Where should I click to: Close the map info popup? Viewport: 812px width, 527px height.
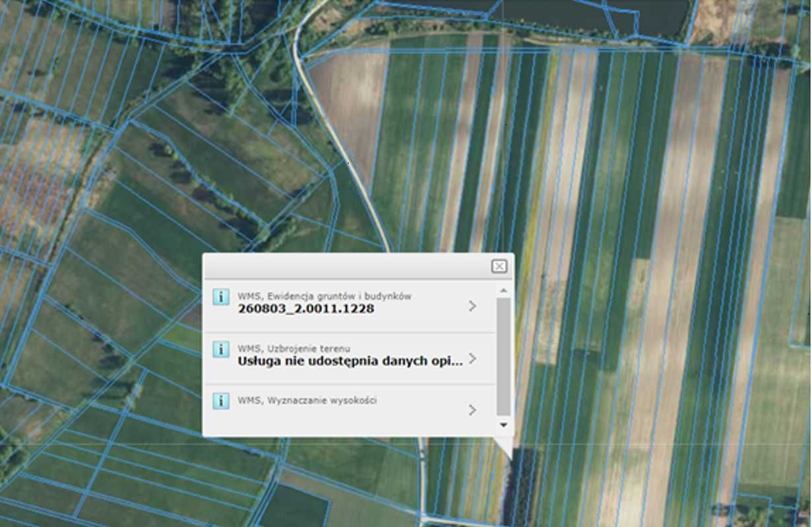click(499, 266)
